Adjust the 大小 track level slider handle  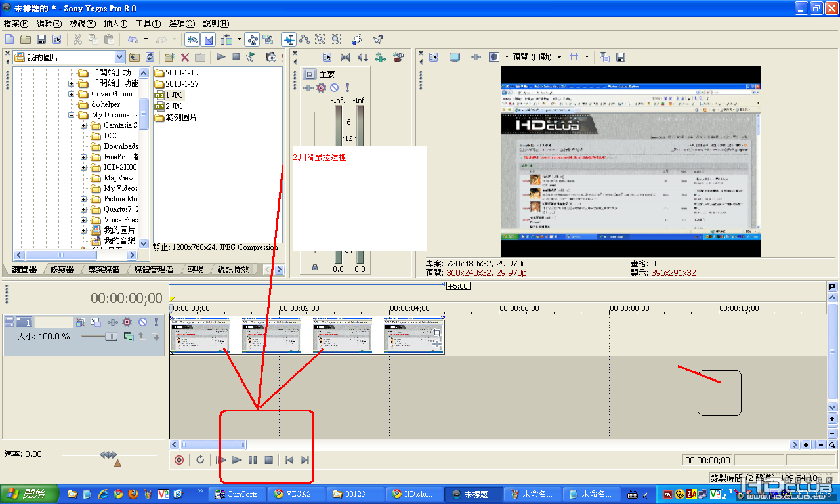pos(111,336)
